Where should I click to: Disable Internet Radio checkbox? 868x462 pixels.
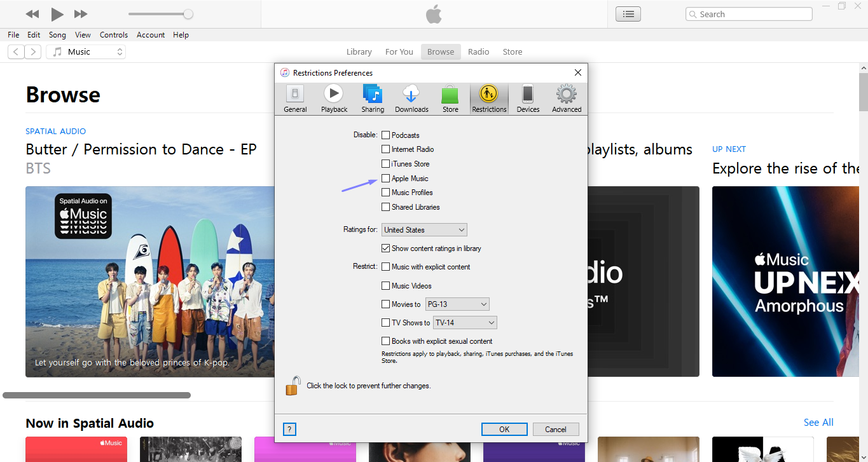tap(385, 149)
